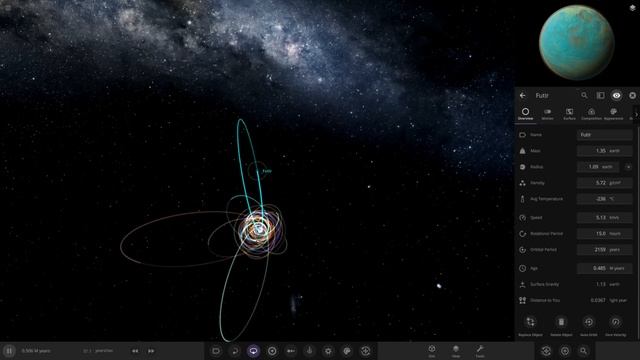Screen dimensions: 640x360
Task: Select the last rotating tool icon
Action: click(365, 351)
